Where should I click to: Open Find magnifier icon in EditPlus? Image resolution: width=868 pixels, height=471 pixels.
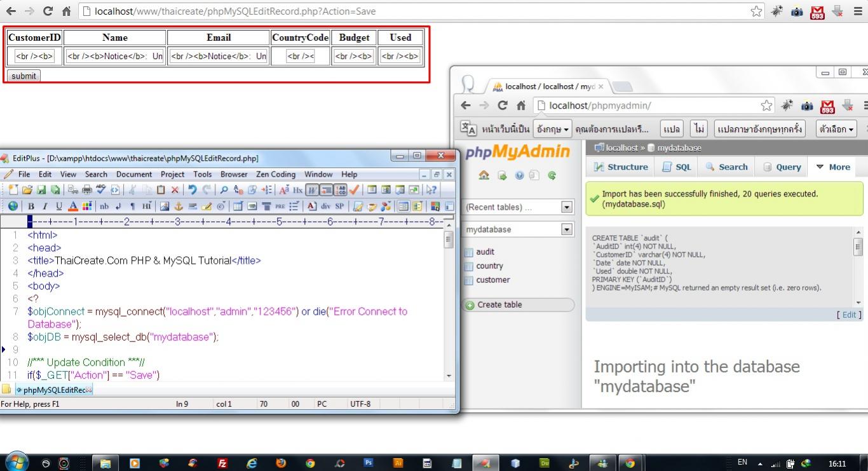point(224,189)
